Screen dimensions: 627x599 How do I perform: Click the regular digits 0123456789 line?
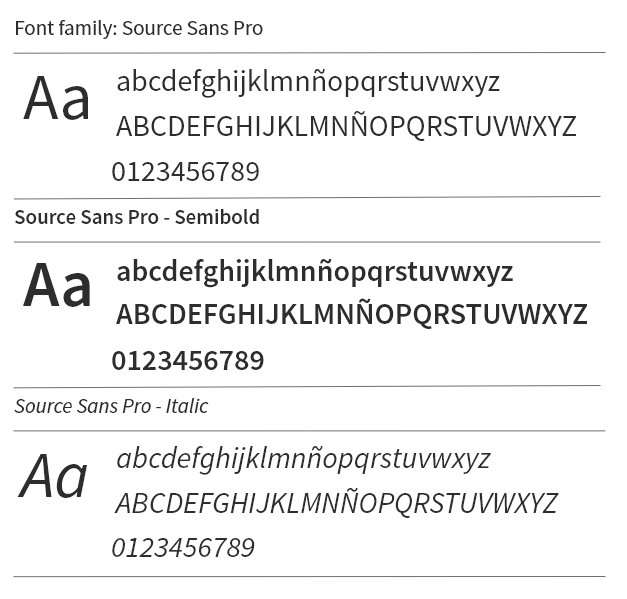(186, 172)
